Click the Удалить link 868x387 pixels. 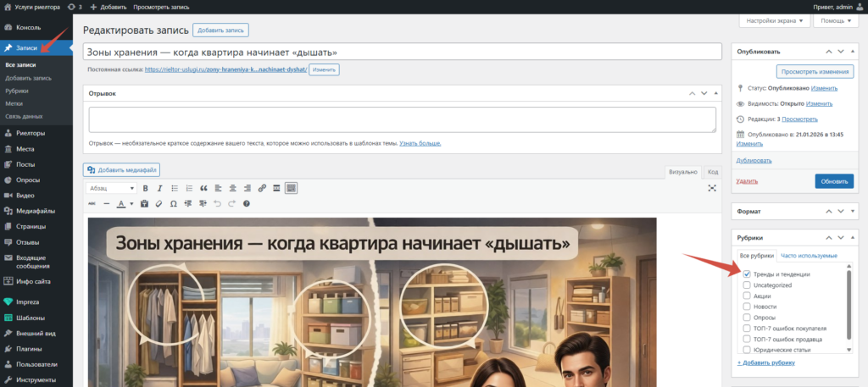pos(747,180)
